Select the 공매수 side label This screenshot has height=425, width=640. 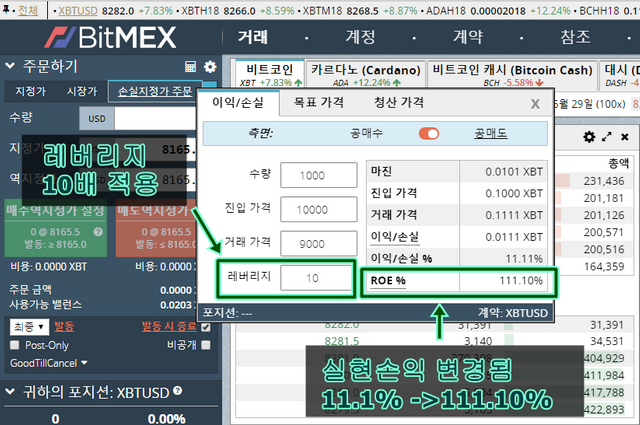click(x=366, y=133)
